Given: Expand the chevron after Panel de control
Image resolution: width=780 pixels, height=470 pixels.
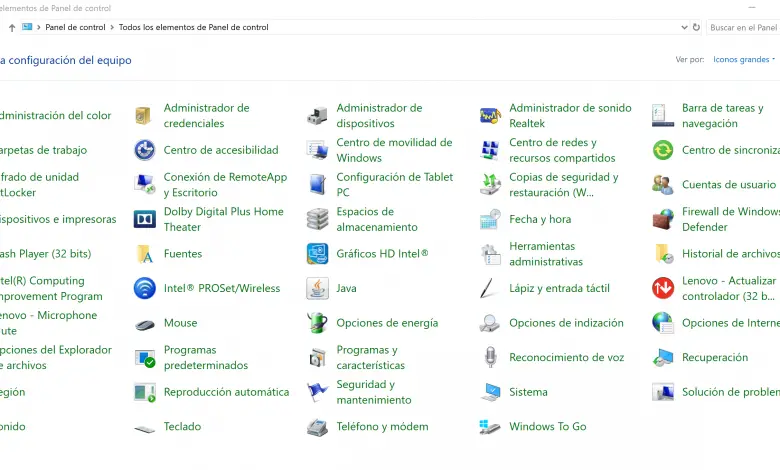Looking at the screenshot, I should [x=112, y=27].
